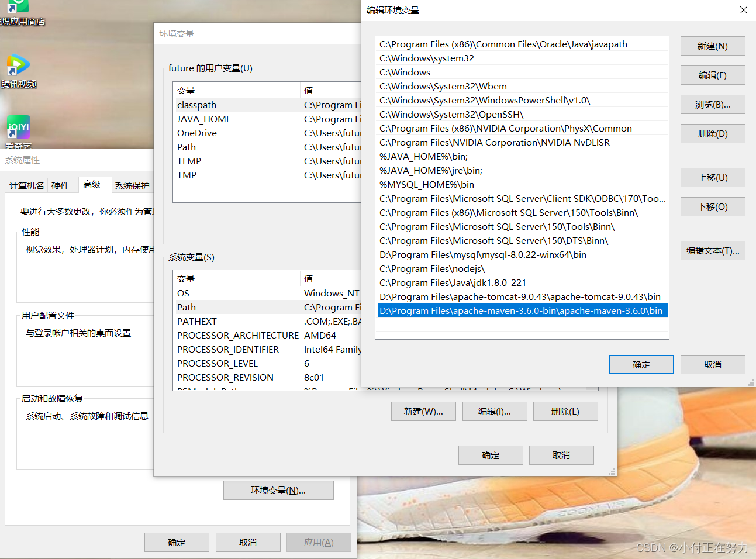The height and width of the screenshot is (559, 756).
Task: Select the OS system variable row
Action: (x=267, y=294)
